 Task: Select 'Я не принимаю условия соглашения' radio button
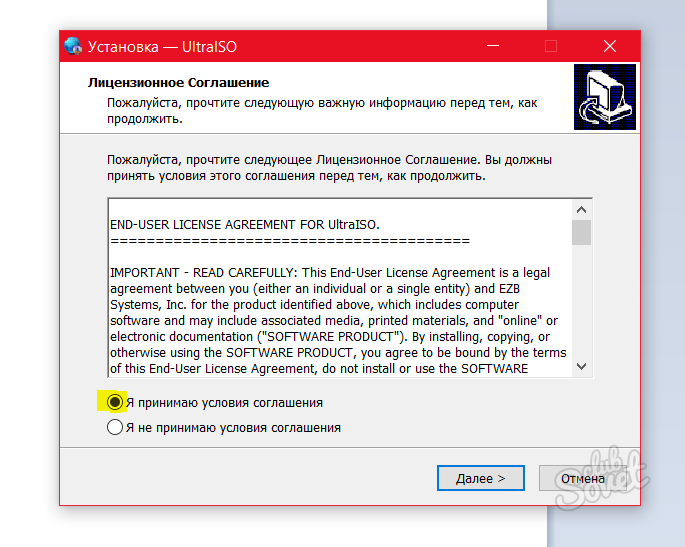pyautogui.click(x=115, y=427)
